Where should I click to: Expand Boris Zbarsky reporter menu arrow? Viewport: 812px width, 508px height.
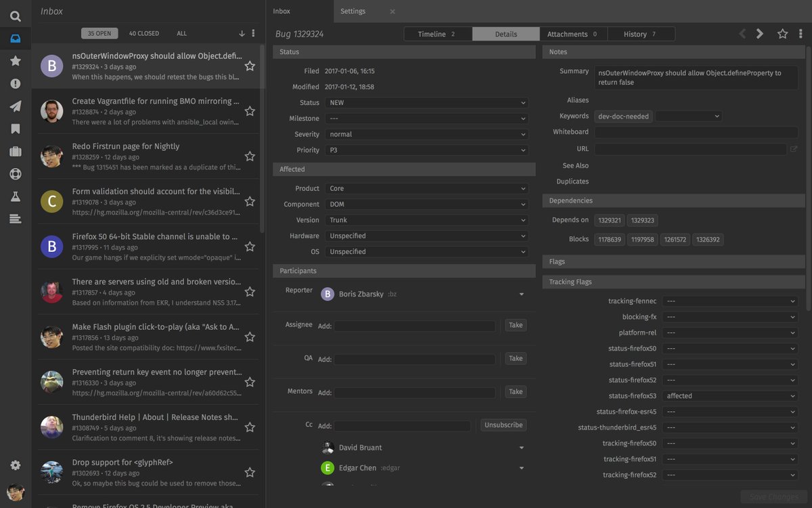coord(521,294)
